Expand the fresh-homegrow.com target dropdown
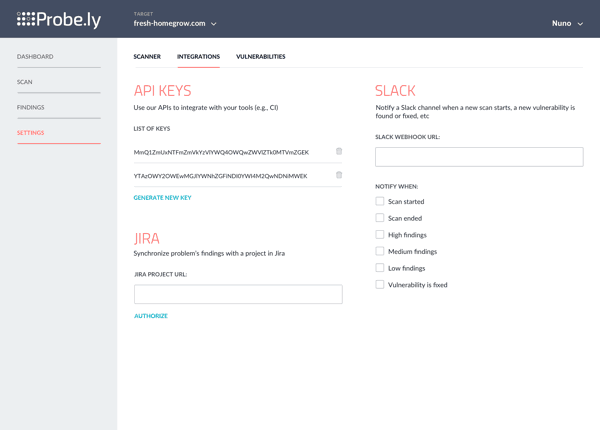This screenshot has height=430, width=600. (x=175, y=23)
